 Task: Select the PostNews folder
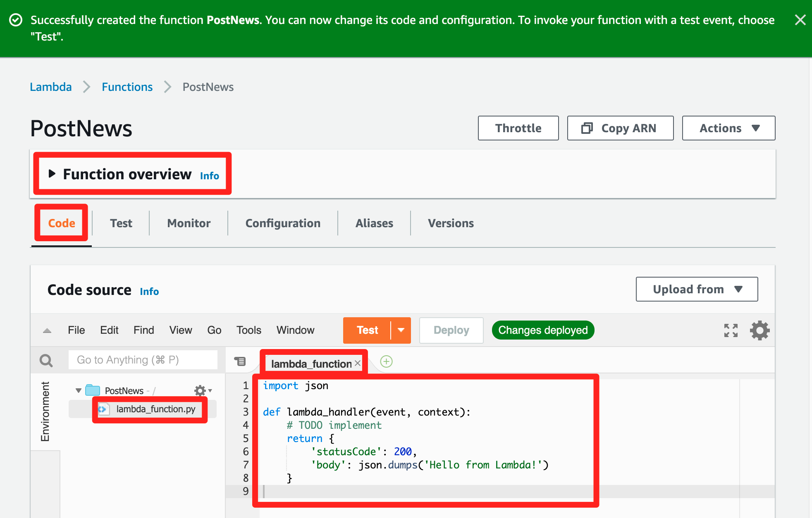pyautogui.click(x=124, y=390)
